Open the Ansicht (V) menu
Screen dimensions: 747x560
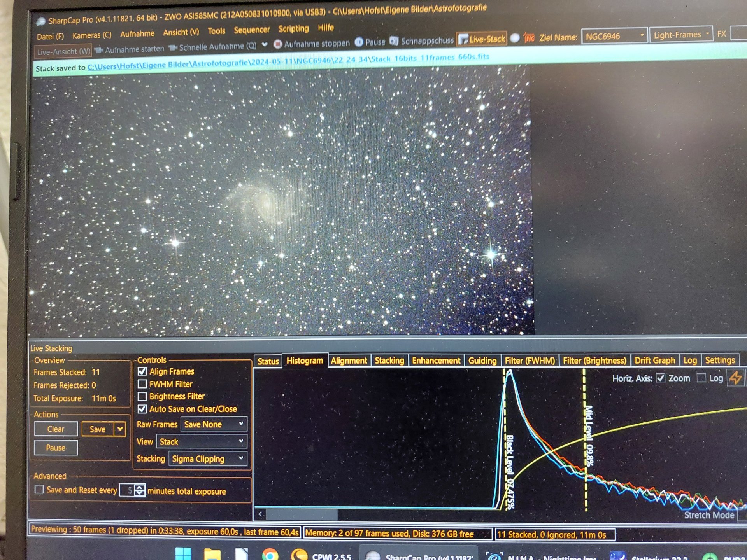181,32
